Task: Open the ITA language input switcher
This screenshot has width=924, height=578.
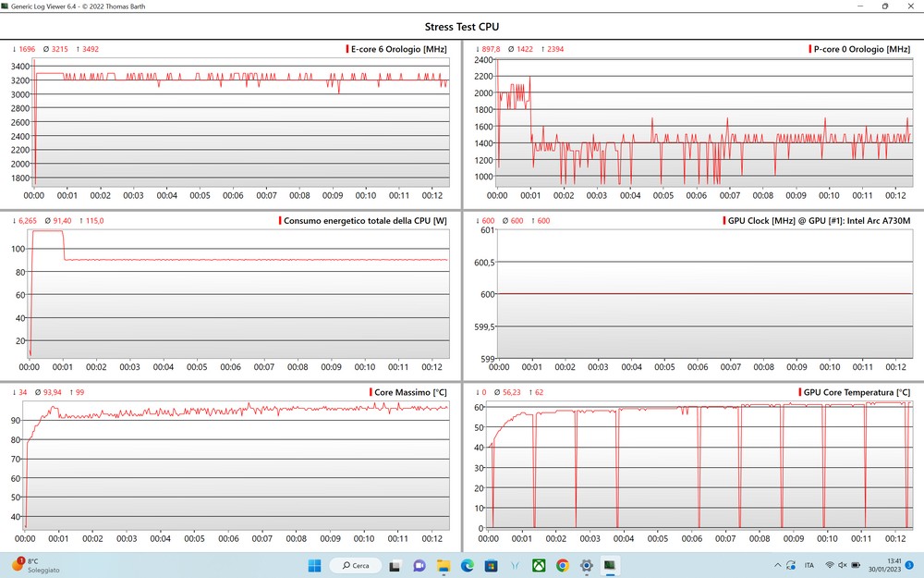Action: click(809, 565)
